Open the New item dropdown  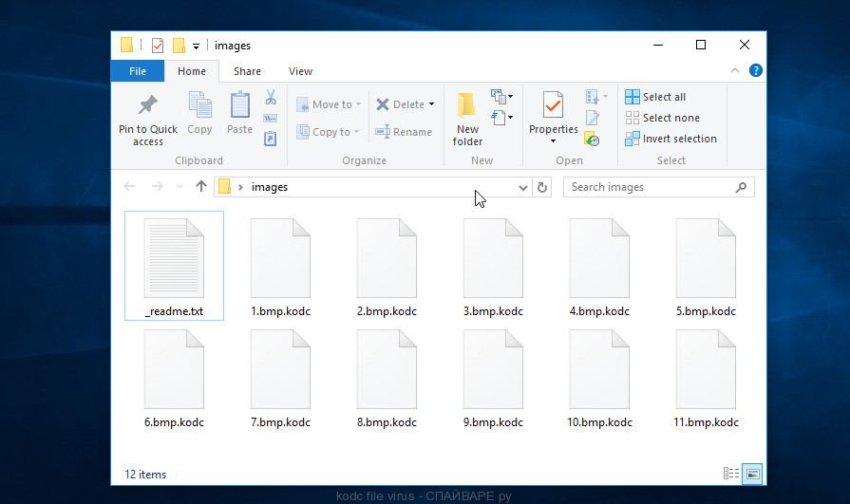502,97
